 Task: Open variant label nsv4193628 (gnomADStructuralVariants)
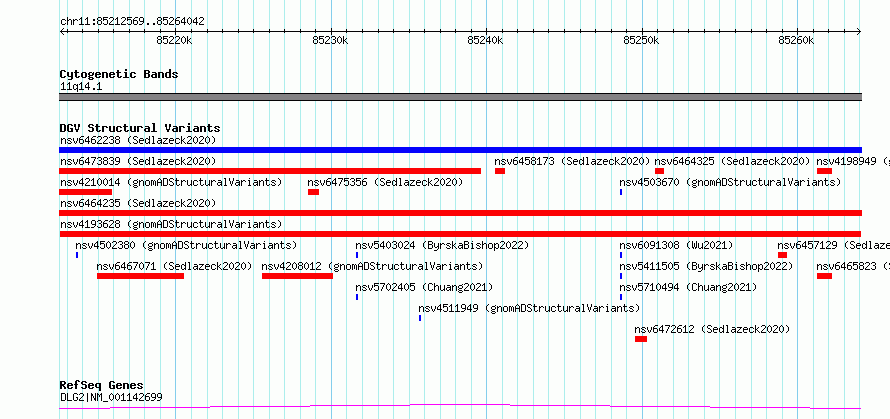[171, 224]
